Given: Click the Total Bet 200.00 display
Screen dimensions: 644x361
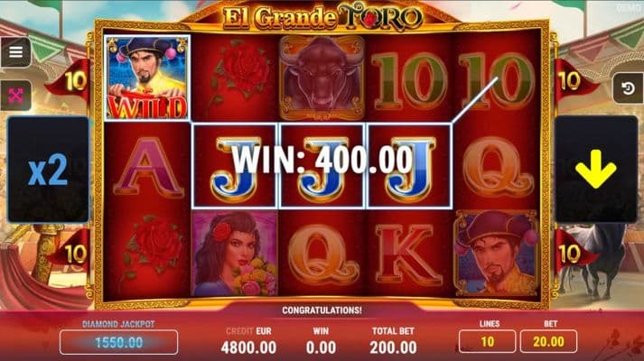Looking at the screenshot, I should click(393, 341).
